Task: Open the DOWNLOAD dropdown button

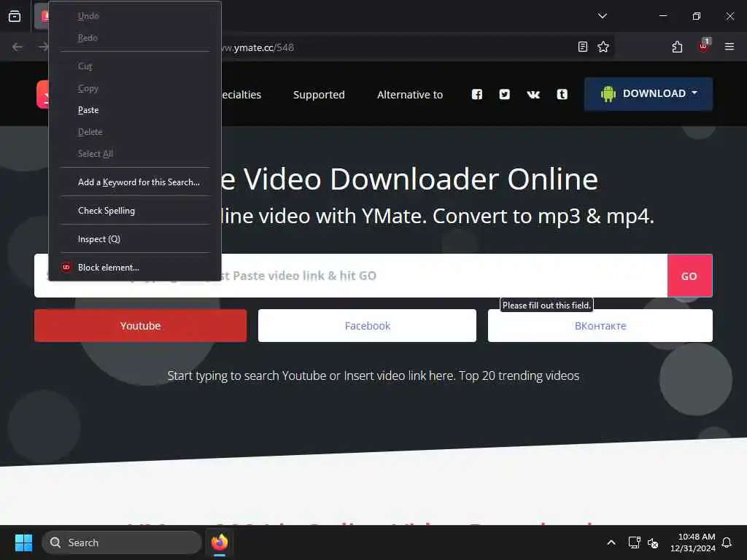Action: pyautogui.click(x=649, y=94)
